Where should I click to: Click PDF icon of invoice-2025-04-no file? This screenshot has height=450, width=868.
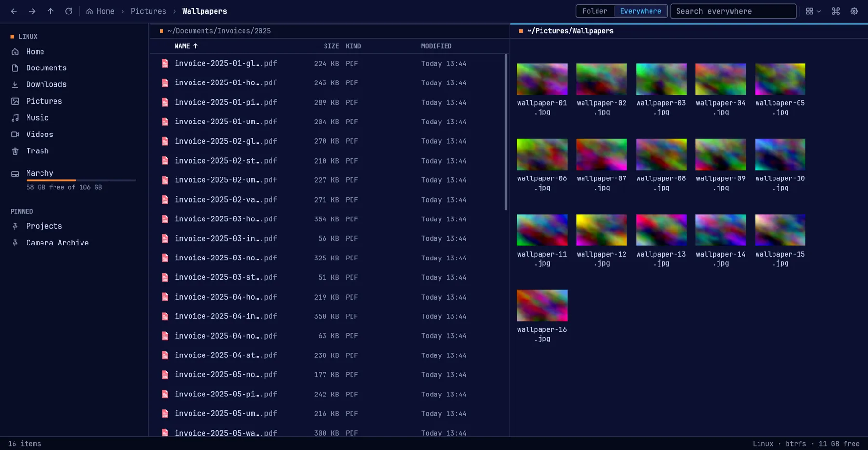point(165,336)
